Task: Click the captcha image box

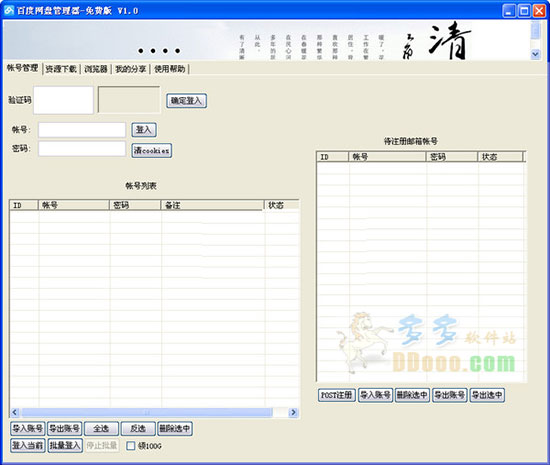Action: (129, 100)
